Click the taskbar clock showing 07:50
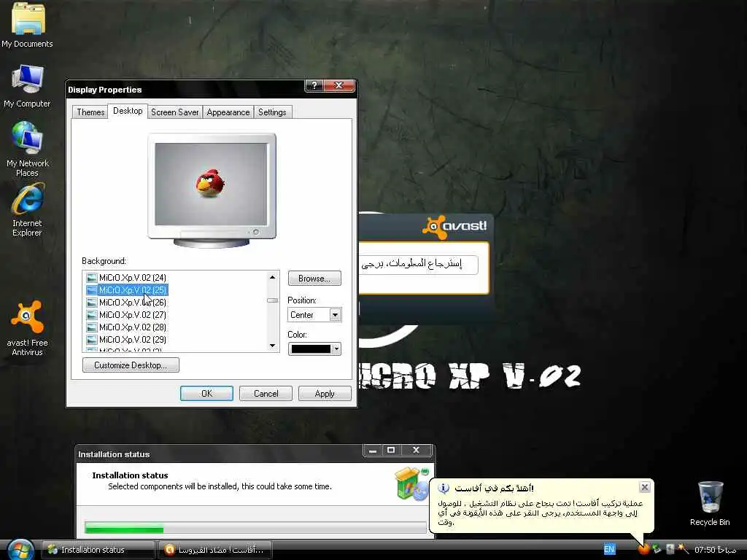 point(715,550)
